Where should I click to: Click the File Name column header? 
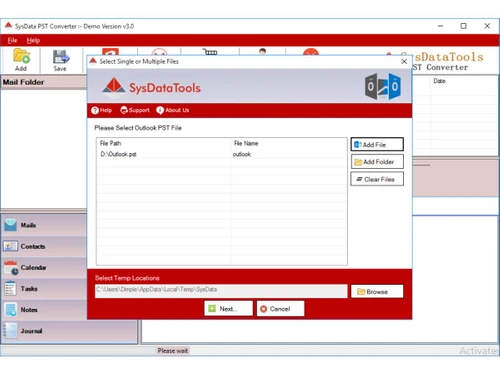[x=246, y=143]
